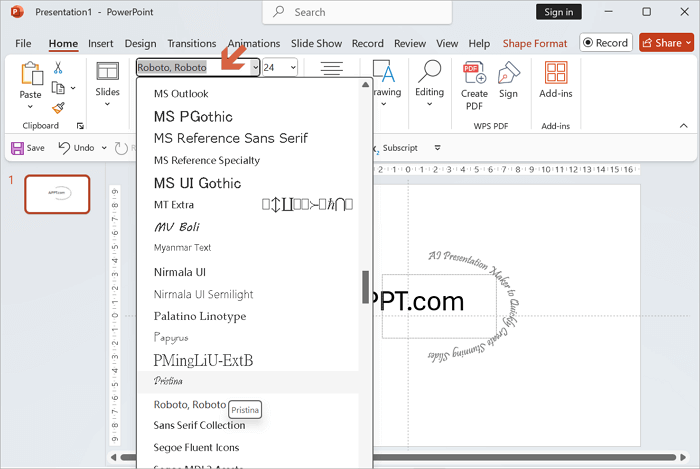The width and height of the screenshot is (700, 469).
Task: Click the Copy icon in Clipboard group
Action: click(58, 88)
